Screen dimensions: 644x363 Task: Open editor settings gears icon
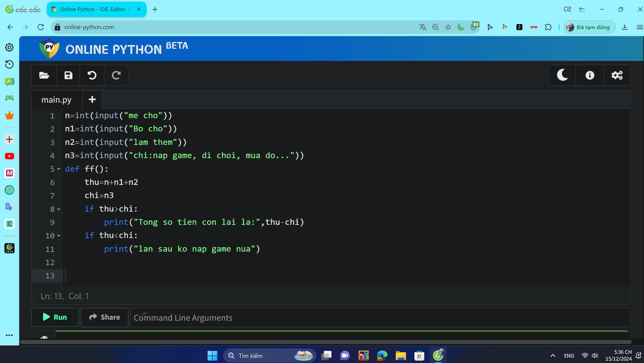pyautogui.click(x=617, y=75)
